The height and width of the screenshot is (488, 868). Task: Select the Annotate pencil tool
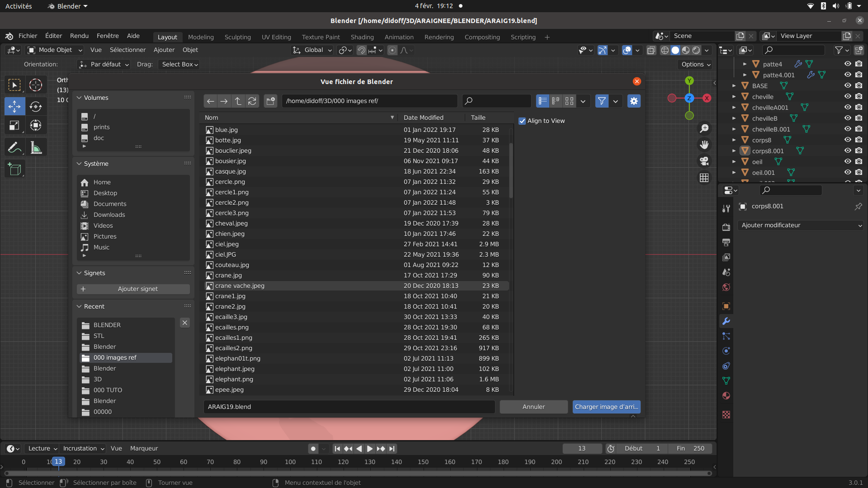click(x=14, y=148)
